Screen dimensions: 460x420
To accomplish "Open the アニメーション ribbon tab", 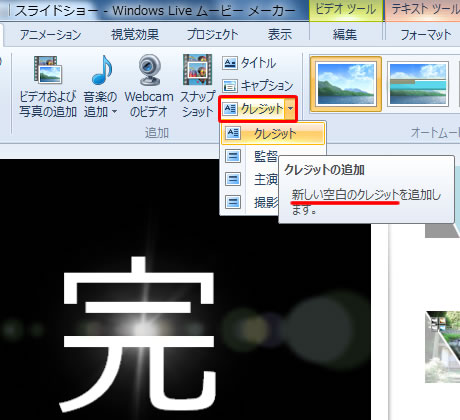I will tap(50, 35).
